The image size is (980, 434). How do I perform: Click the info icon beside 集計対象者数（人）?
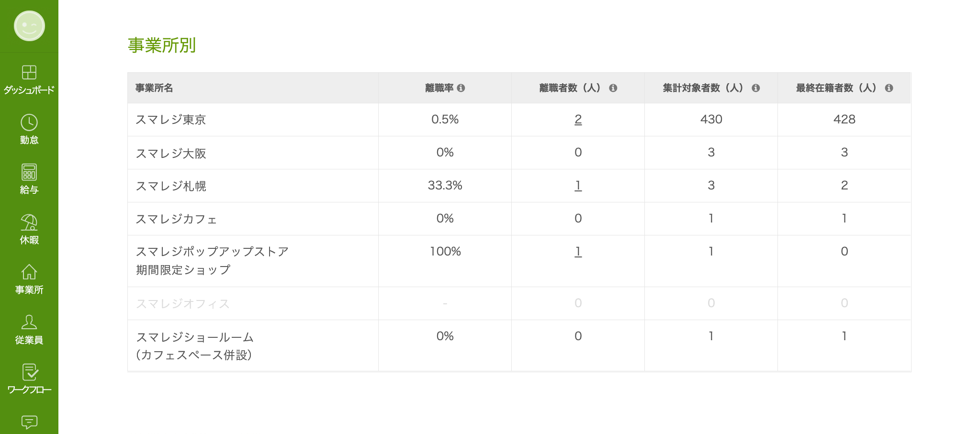point(755,88)
